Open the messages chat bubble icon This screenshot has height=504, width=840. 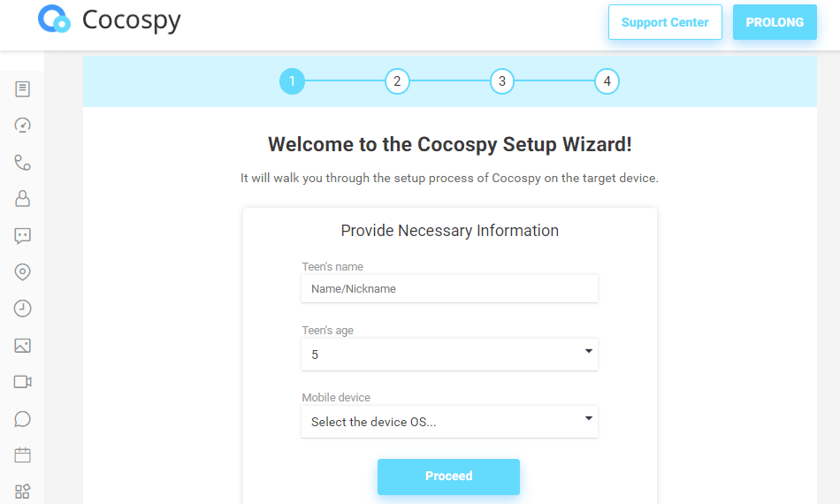(22, 236)
